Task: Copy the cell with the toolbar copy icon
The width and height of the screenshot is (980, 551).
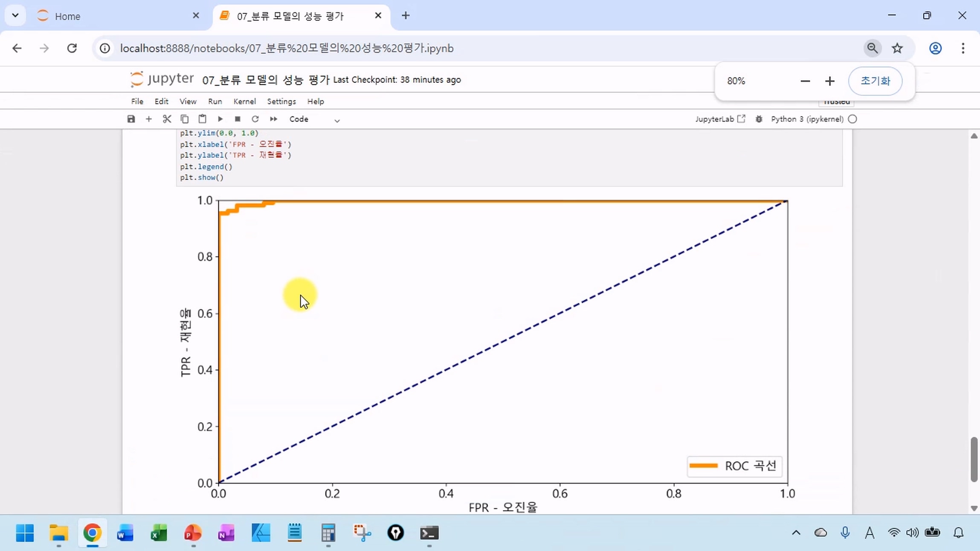Action: pyautogui.click(x=184, y=119)
